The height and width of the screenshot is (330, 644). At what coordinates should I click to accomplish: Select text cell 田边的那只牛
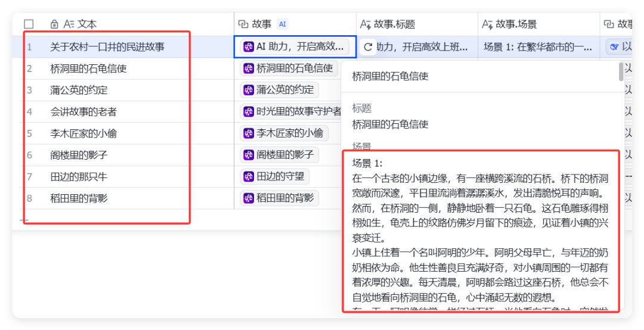[x=79, y=177]
